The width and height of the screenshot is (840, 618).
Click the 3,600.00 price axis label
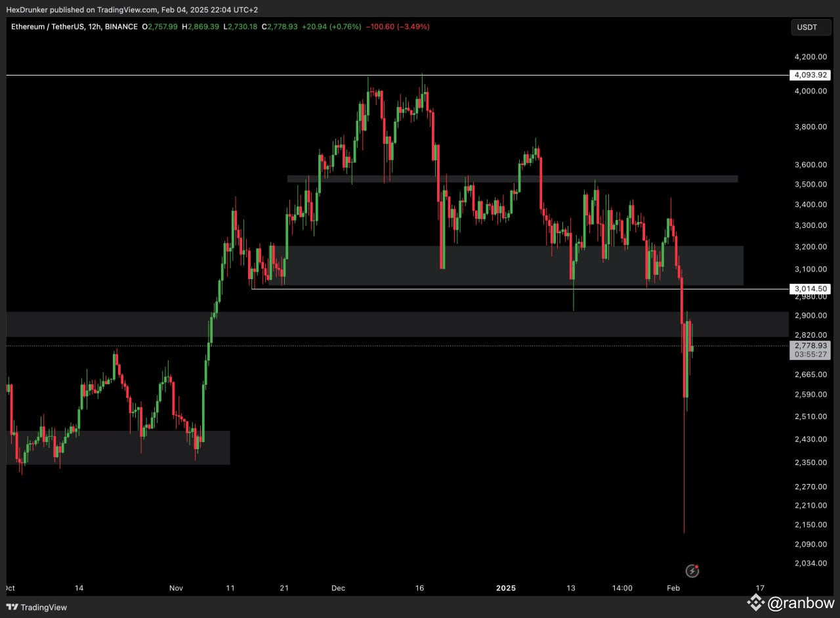pyautogui.click(x=811, y=165)
